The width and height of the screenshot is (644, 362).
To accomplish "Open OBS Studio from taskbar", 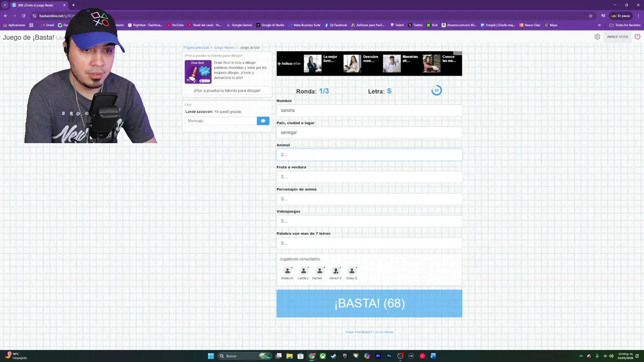I will [400, 356].
